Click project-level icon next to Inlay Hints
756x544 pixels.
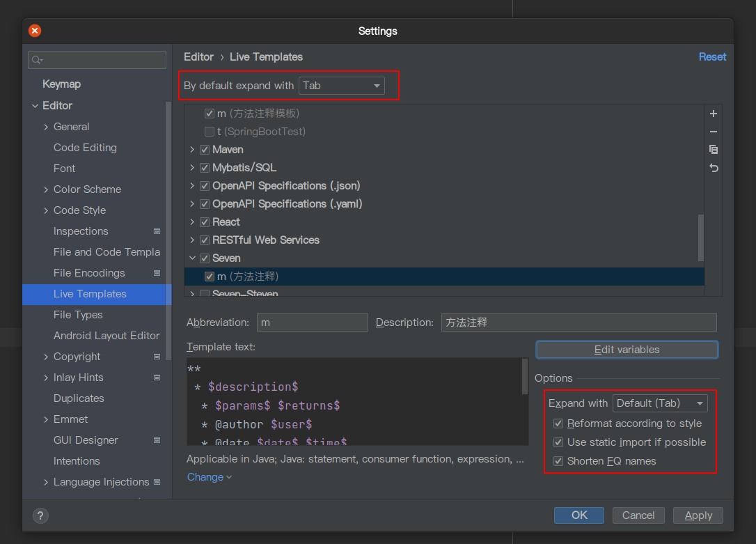[157, 378]
